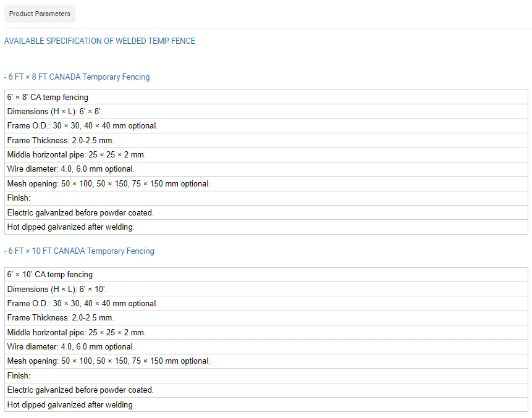Viewport: 532px width, 418px height.
Task: Select Hot dipped galvanized row in the 8 FT table
Action: click(71, 227)
